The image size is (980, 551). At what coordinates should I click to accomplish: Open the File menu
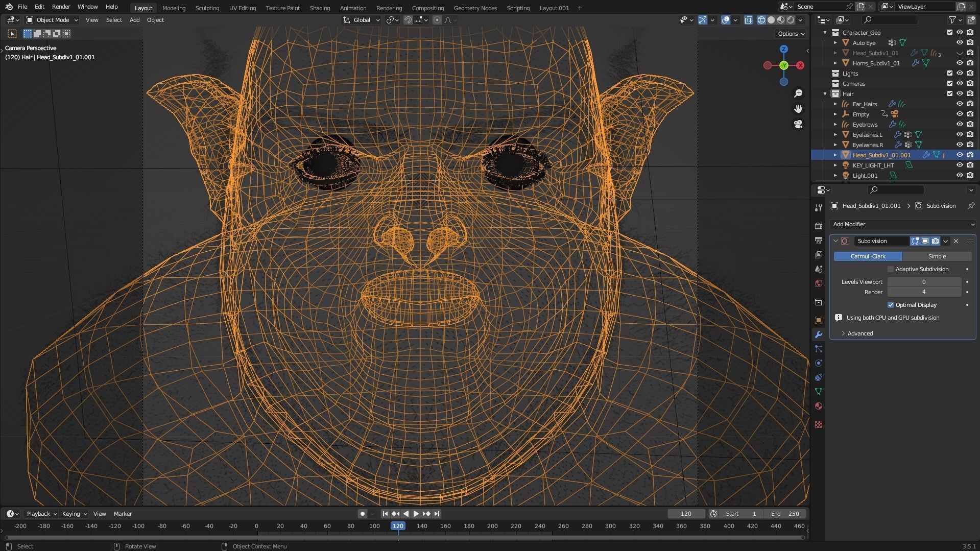point(22,7)
